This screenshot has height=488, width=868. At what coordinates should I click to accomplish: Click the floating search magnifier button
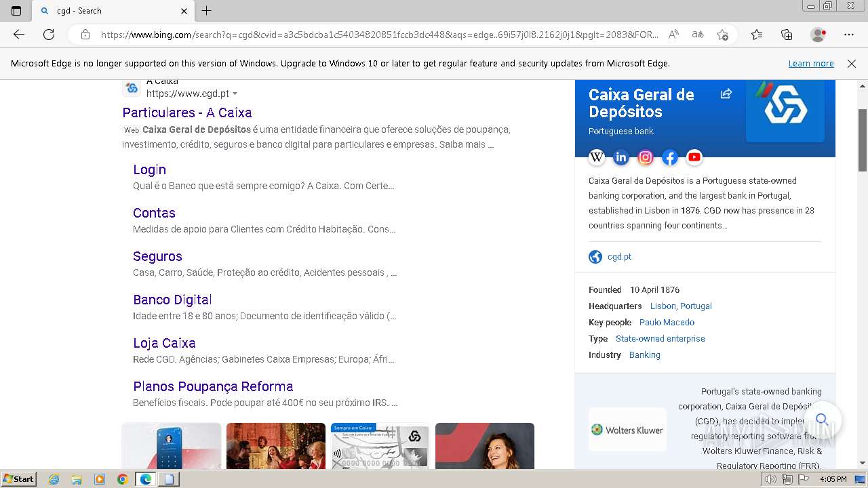[x=822, y=419]
